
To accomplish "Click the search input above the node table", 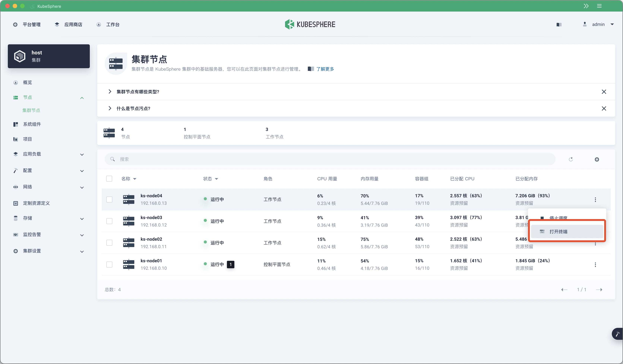I will coord(198,159).
